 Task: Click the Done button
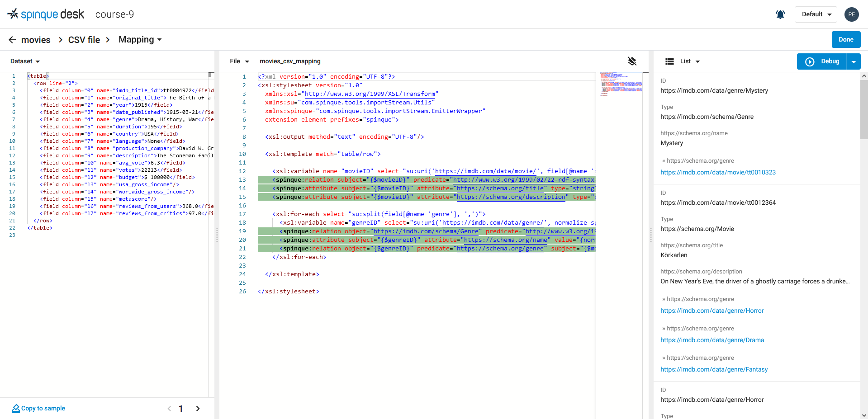tap(846, 40)
